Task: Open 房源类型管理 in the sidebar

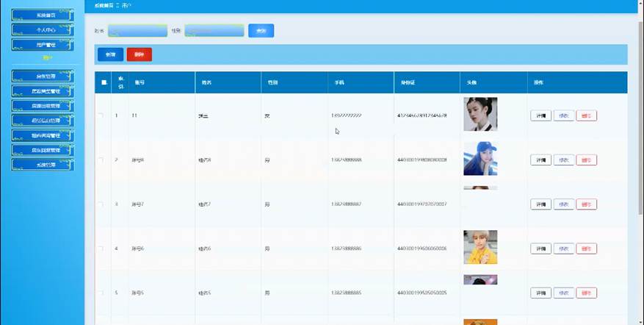Action: coord(43,91)
